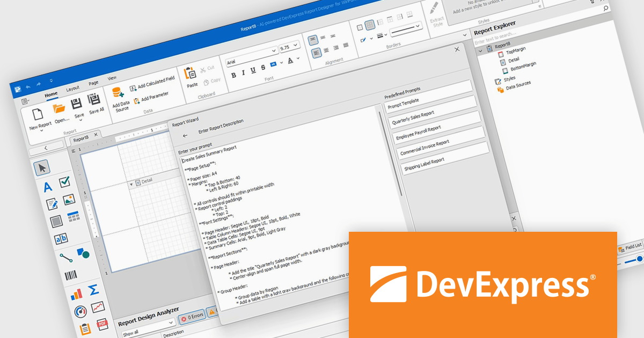The width and height of the screenshot is (644, 338).
Task: Choose the Gauge control from the toolbox
Action: click(81, 311)
